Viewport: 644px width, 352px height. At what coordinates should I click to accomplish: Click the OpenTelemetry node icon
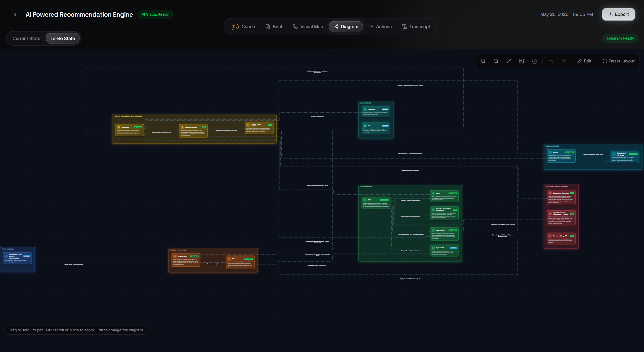(550, 214)
